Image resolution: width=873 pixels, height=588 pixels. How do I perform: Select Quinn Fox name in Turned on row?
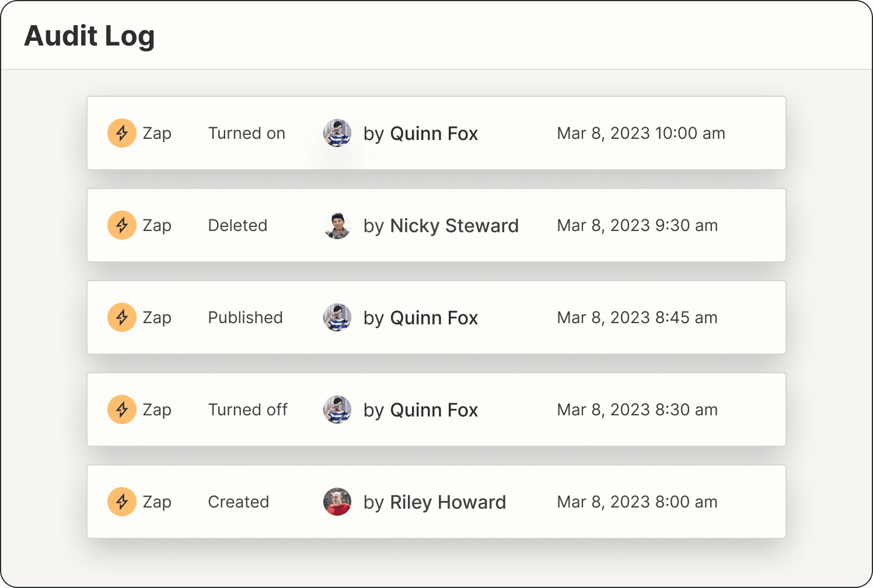point(434,134)
